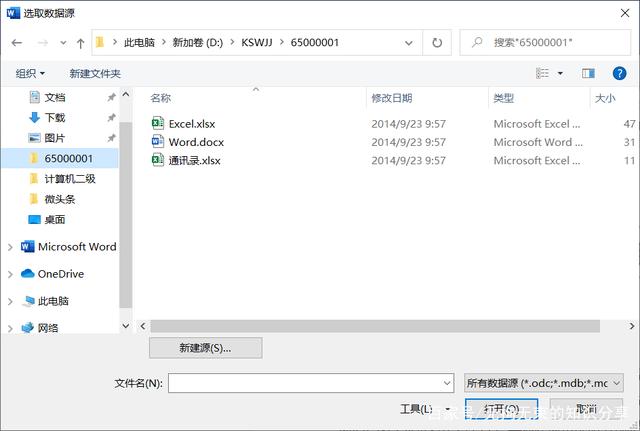Sort by 大小 column header
Image resolution: width=640 pixels, height=431 pixels.
click(604, 98)
